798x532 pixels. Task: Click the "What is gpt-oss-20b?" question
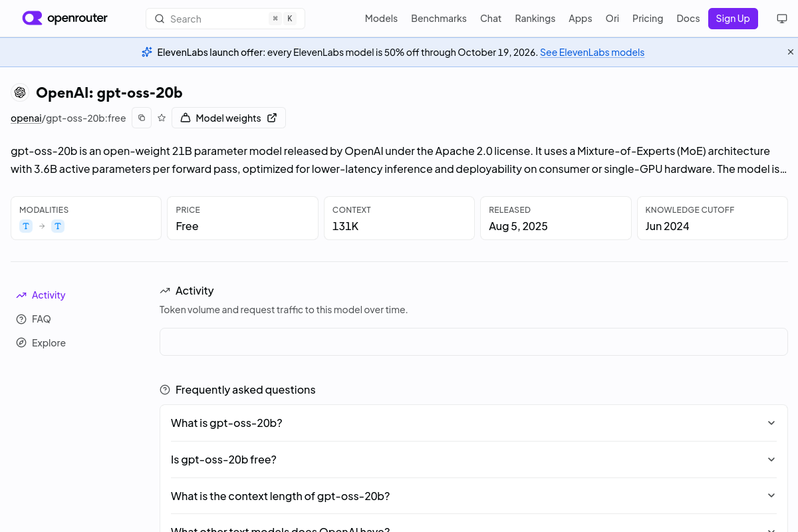[227, 423]
